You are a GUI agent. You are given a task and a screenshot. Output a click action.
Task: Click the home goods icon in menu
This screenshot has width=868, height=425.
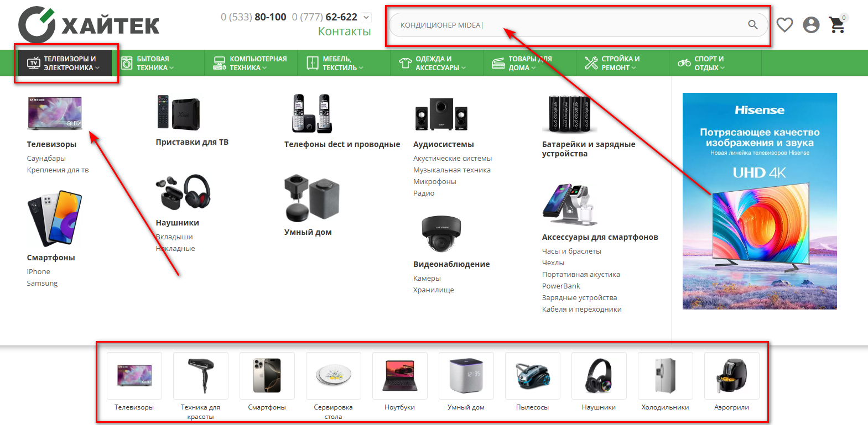point(498,63)
